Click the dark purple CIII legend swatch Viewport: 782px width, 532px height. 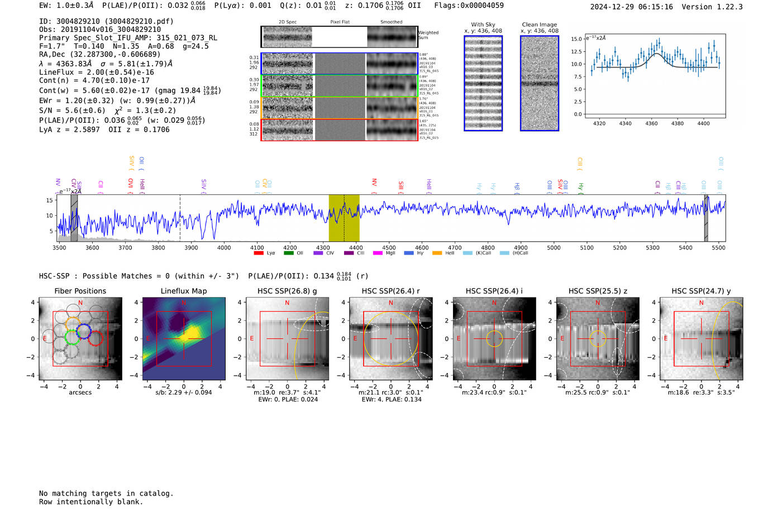click(x=349, y=253)
